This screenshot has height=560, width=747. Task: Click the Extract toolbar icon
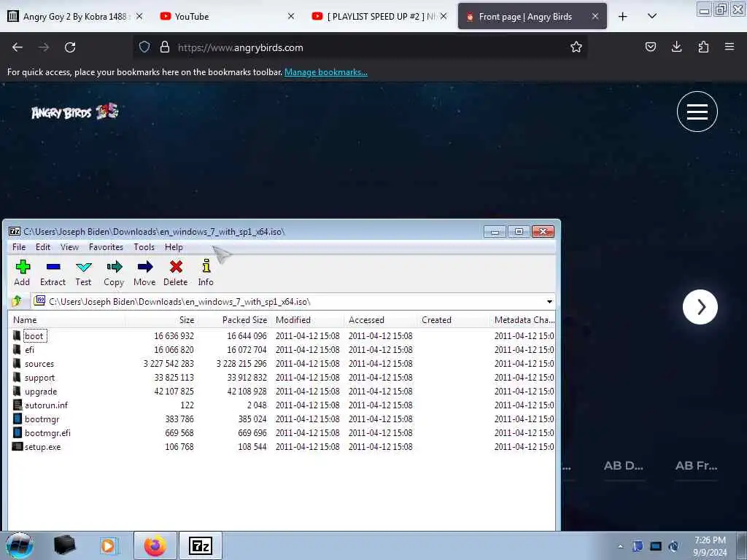point(53,273)
